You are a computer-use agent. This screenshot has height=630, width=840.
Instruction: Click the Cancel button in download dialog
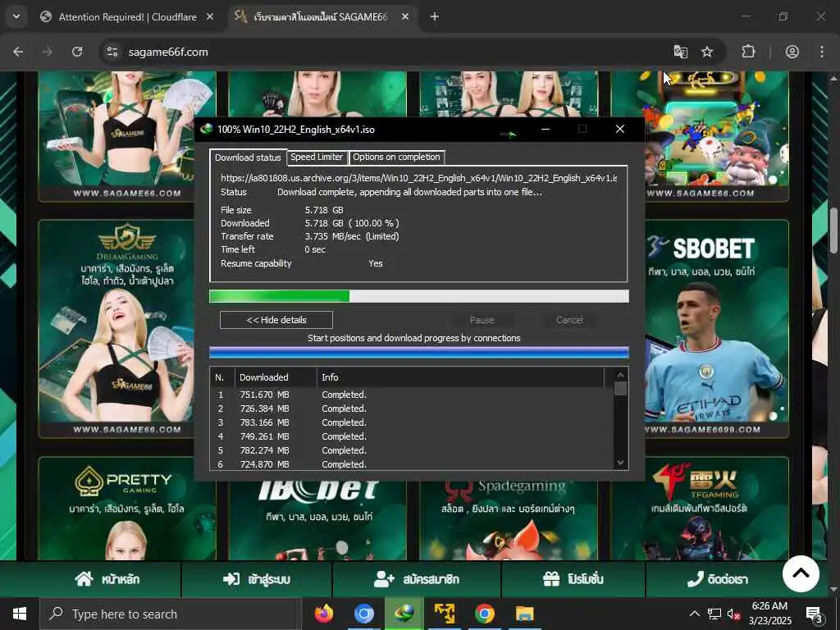tap(569, 320)
